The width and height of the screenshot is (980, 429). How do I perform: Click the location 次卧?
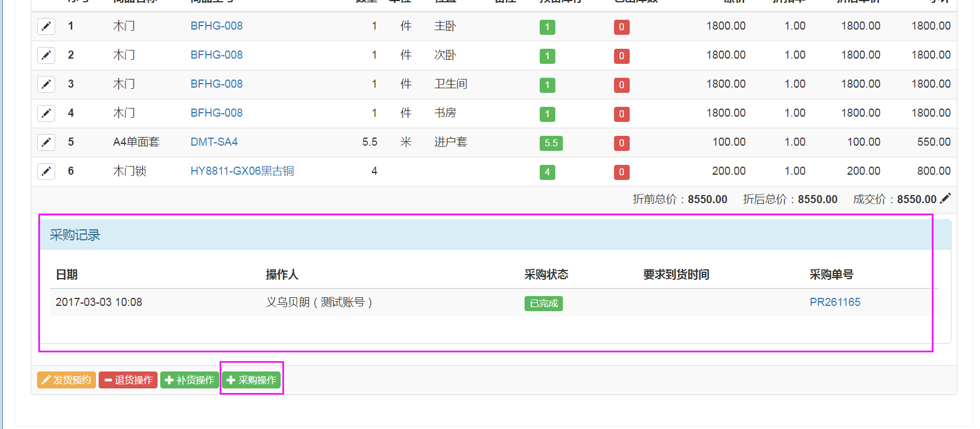(446, 55)
